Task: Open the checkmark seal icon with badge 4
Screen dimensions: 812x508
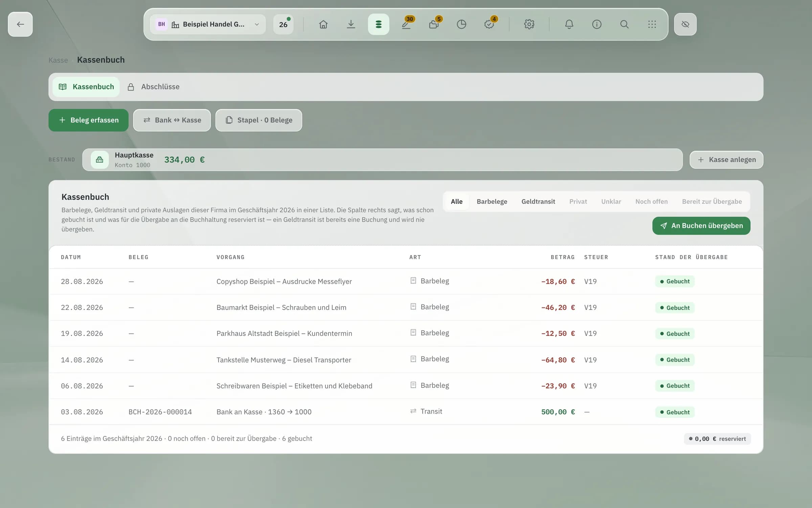Action: (x=489, y=24)
